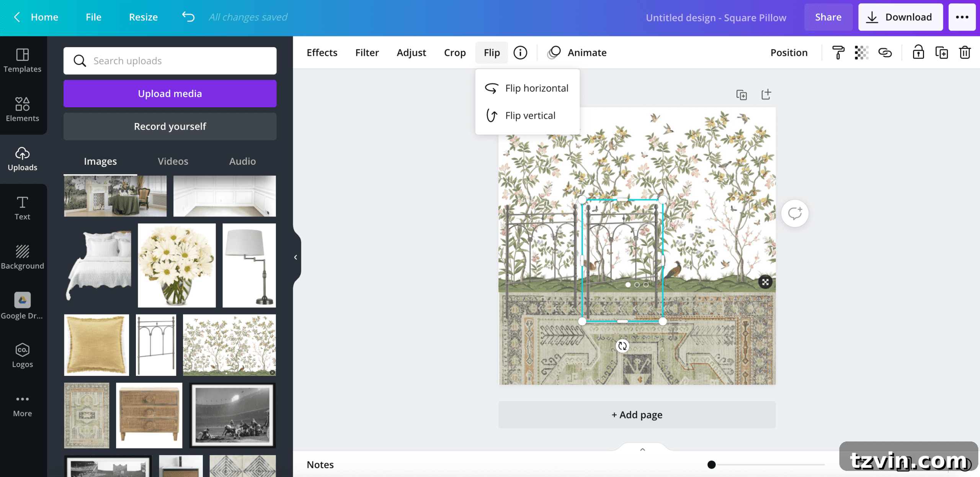The width and height of the screenshot is (980, 477).
Task: Click the toolbar duplicate icon
Action: 942,52
